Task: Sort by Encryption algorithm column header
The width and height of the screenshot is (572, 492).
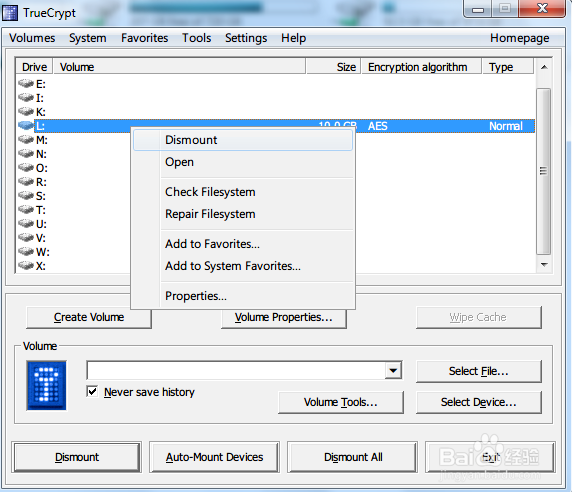Action: (421, 67)
